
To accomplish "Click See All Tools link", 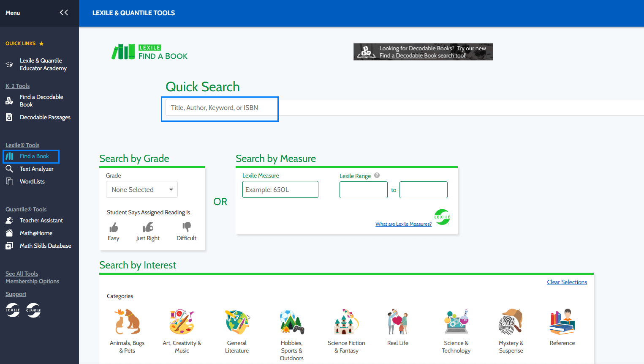I will pyautogui.click(x=22, y=274).
